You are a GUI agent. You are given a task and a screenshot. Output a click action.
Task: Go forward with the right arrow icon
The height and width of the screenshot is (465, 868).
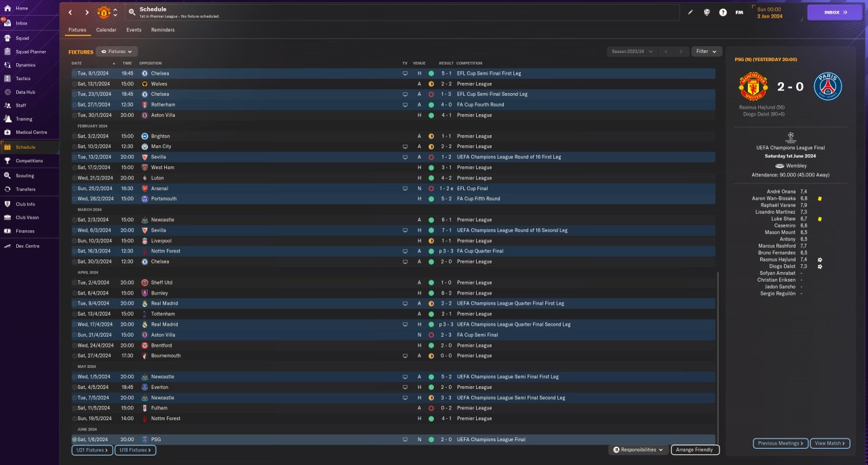click(87, 12)
